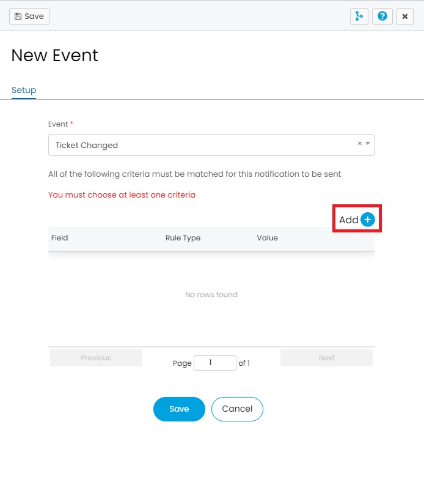Click the Save button in the top toolbar
Screen dimensions: 424x504
(29, 17)
